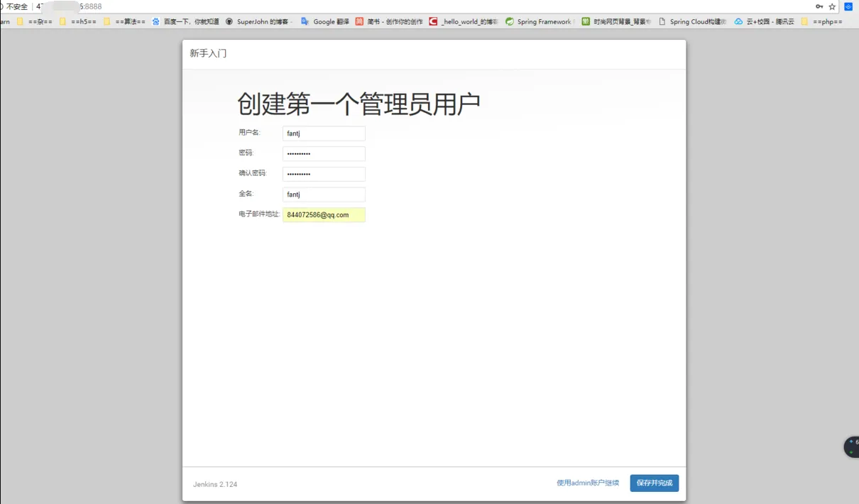Open the Google Translate bookmark
This screenshot has width=859, height=504.
[325, 22]
